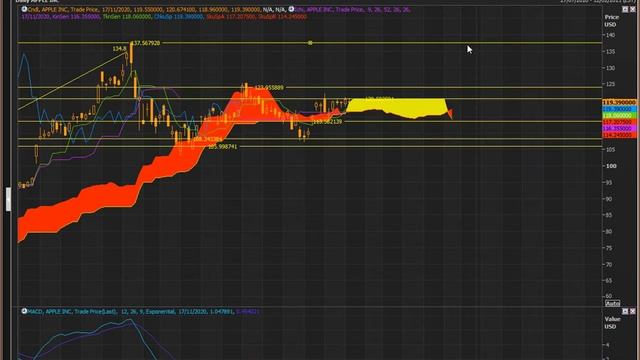The width and height of the screenshot is (640, 360).
Task: Click the Price USD axis title
Action: click(611, 21)
